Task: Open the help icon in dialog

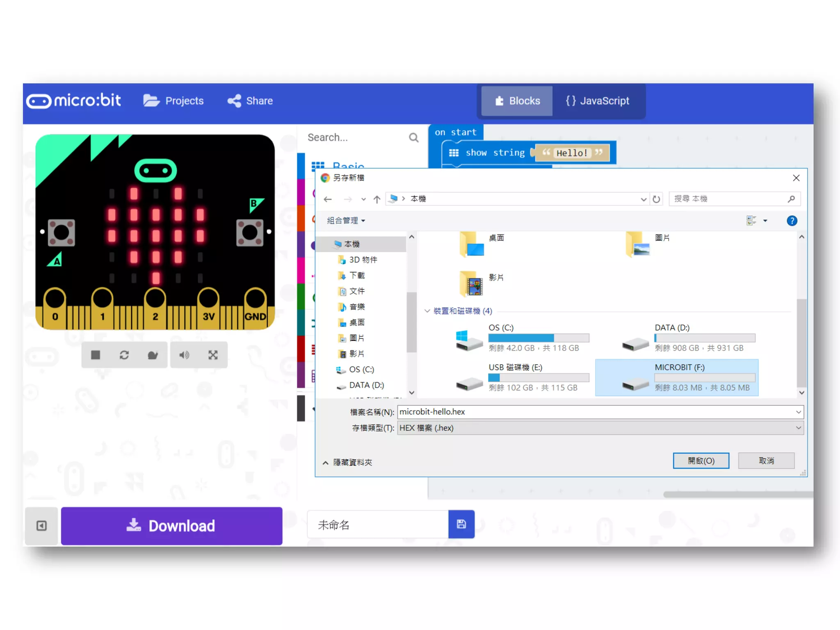Action: point(792,221)
